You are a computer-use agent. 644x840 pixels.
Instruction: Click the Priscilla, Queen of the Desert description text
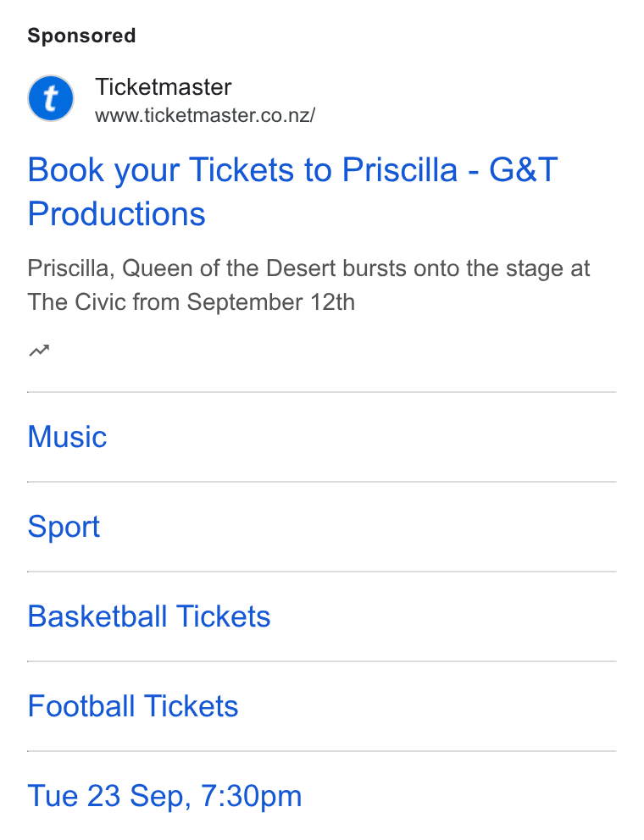(308, 285)
